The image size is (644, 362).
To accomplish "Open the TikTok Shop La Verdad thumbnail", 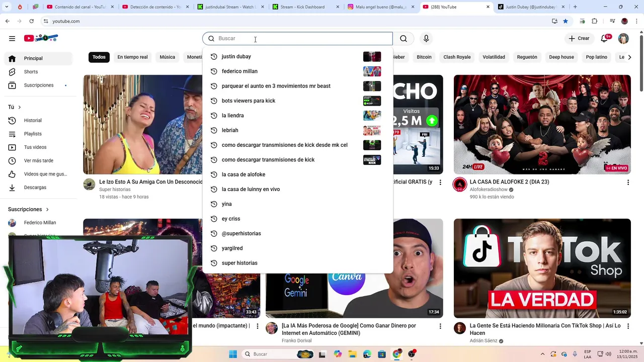I will coord(542,268).
